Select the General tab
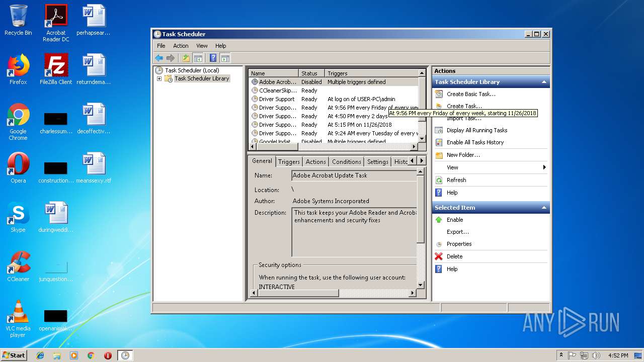Image resolution: width=644 pixels, height=362 pixels. 262,161
